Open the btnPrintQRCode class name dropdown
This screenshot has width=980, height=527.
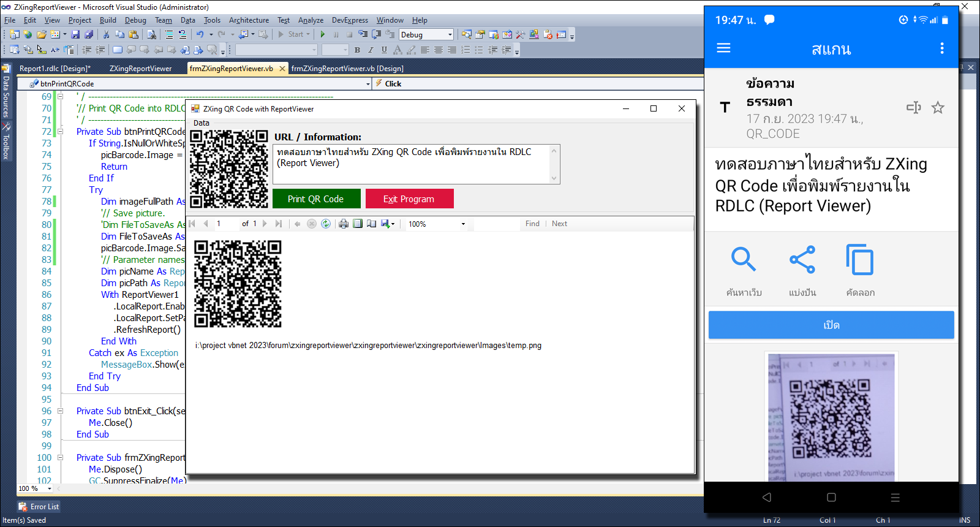(x=367, y=83)
